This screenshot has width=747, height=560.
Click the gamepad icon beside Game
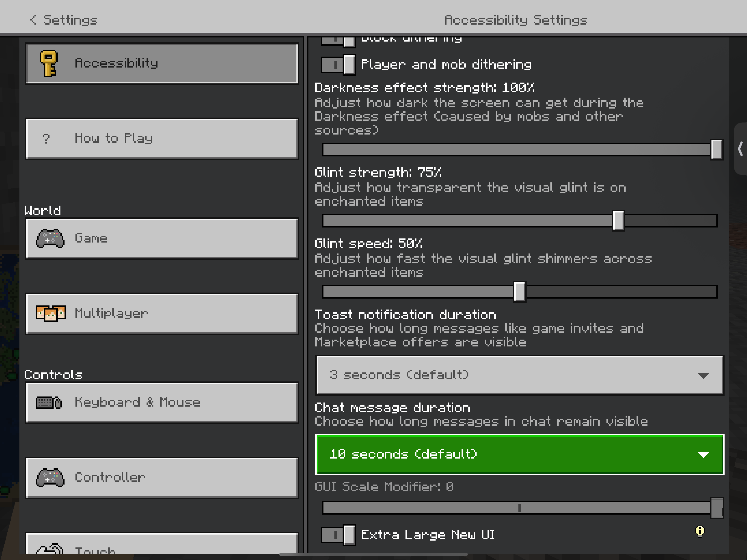pyautogui.click(x=50, y=238)
